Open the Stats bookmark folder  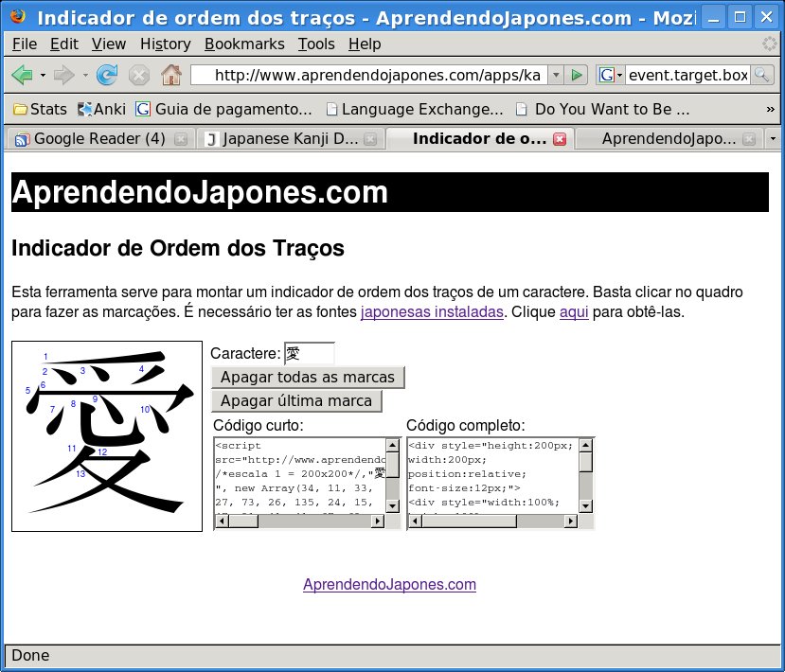(x=39, y=109)
